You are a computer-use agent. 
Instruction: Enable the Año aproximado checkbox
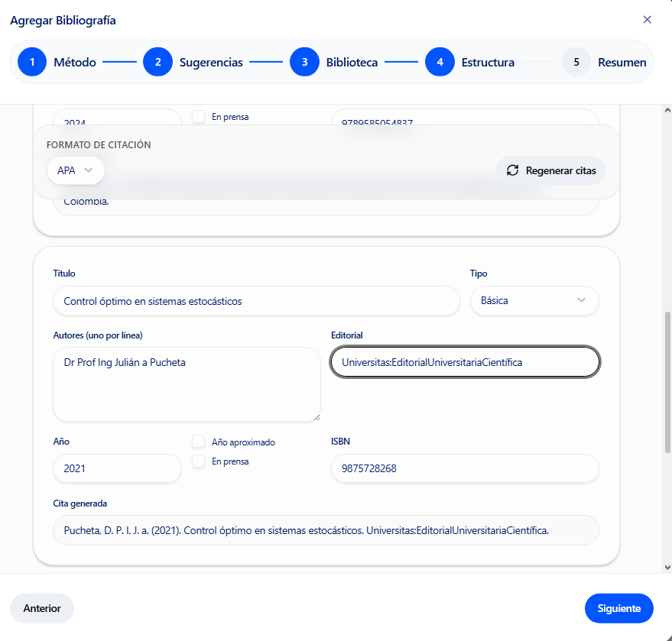(199, 442)
